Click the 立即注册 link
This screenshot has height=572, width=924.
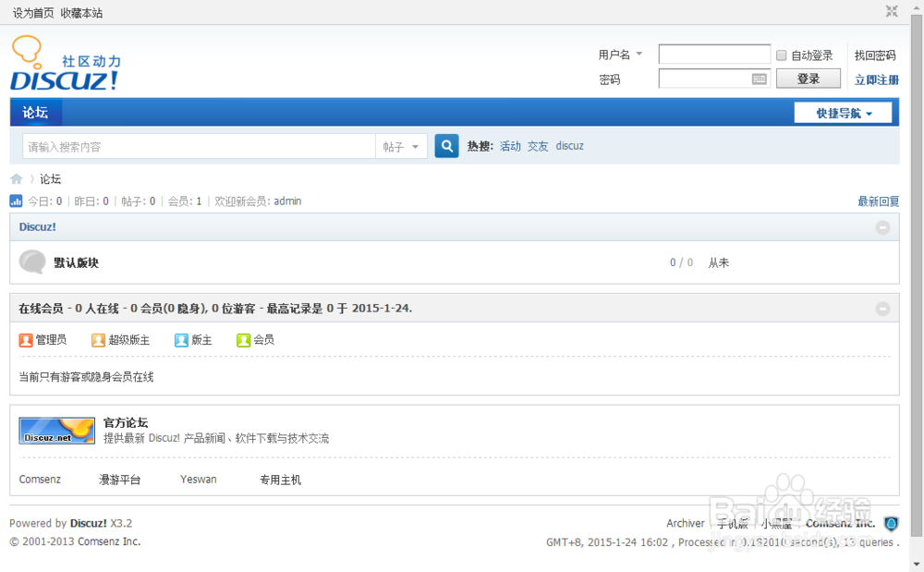tap(876, 79)
